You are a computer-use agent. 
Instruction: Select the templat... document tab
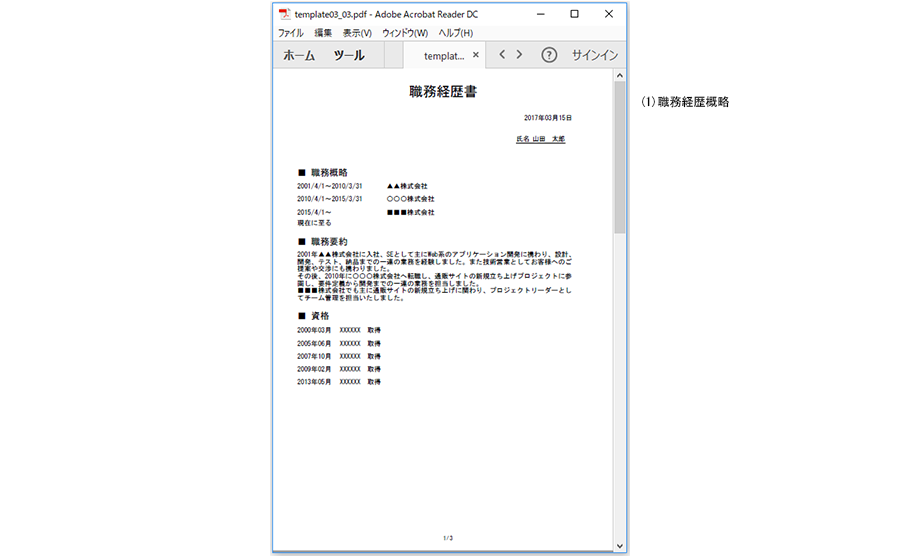(x=444, y=56)
